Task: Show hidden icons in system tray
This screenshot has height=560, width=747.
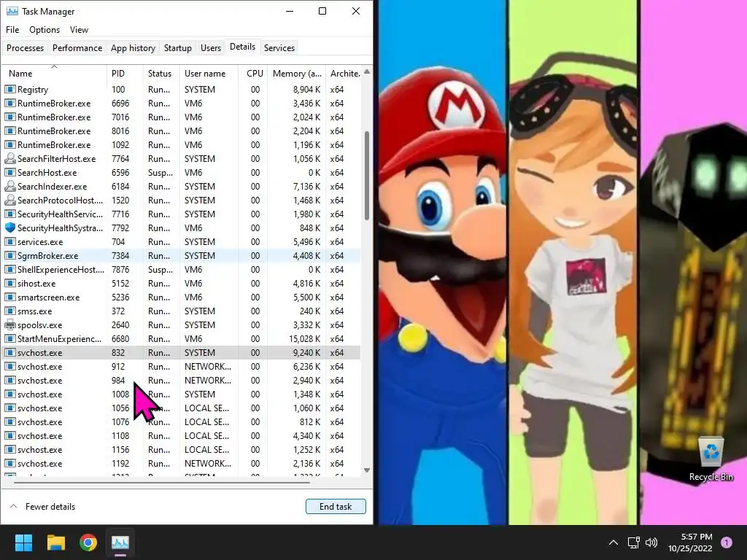Action: point(614,542)
